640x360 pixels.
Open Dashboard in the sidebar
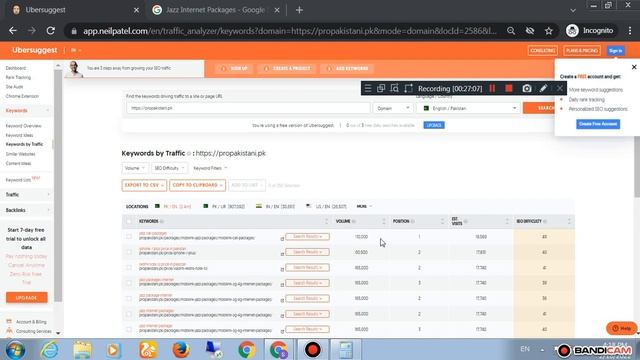pos(16,68)
